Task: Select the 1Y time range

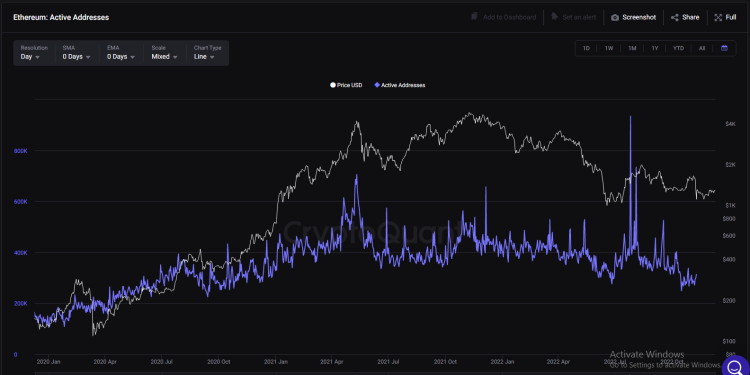Action: [655, 48]
